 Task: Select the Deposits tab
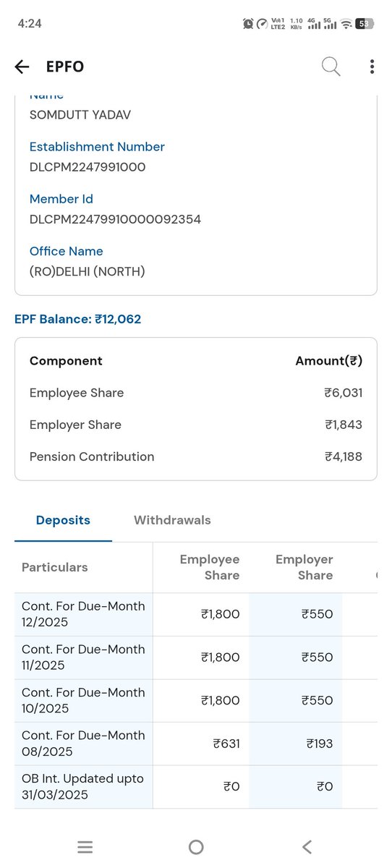[x=63, y=520]
